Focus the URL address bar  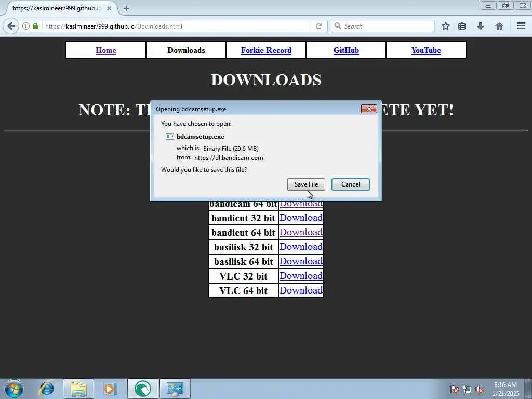178,26
